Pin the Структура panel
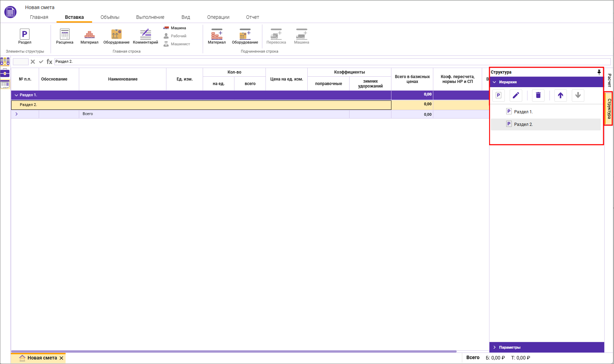The image size is (614, 364). [599, 72]
